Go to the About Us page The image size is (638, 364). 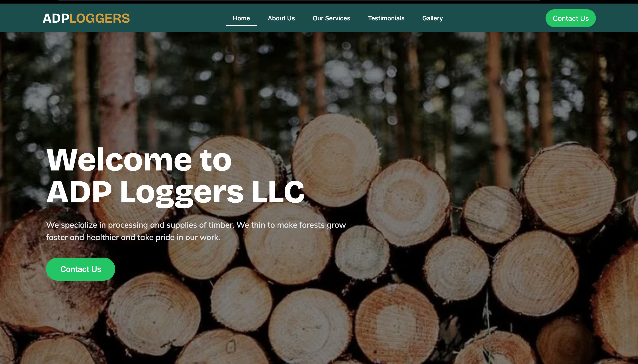[281, 18]
